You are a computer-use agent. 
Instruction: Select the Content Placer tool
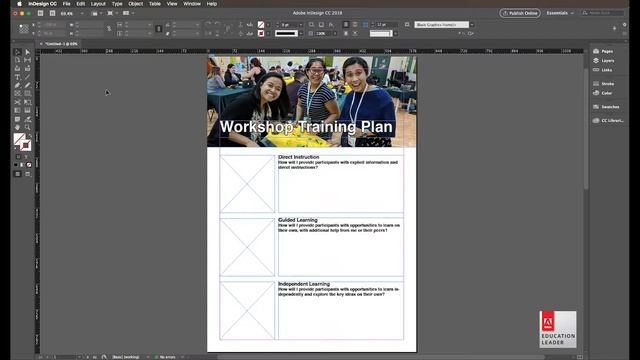click(x=27, y=68)
